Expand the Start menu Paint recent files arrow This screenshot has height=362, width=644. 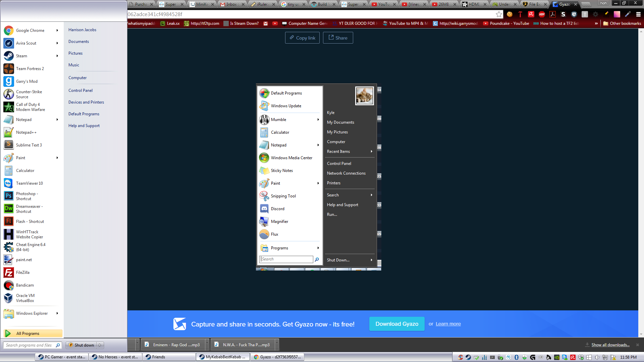tap(57, 158)
